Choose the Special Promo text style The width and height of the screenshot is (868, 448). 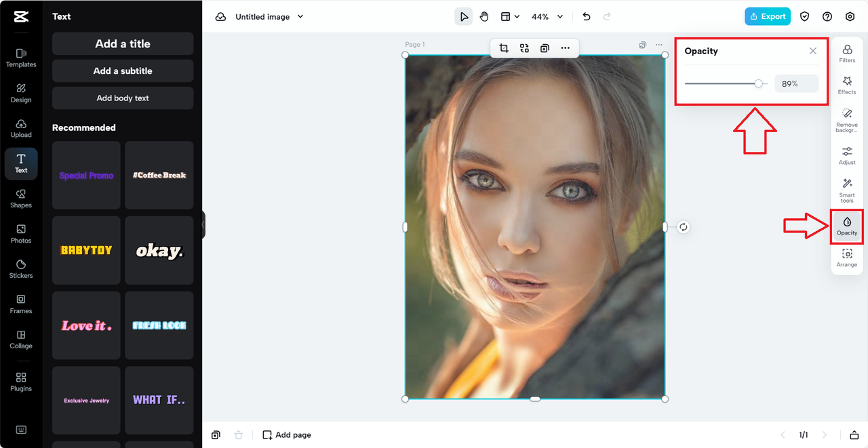click(86, 175)
